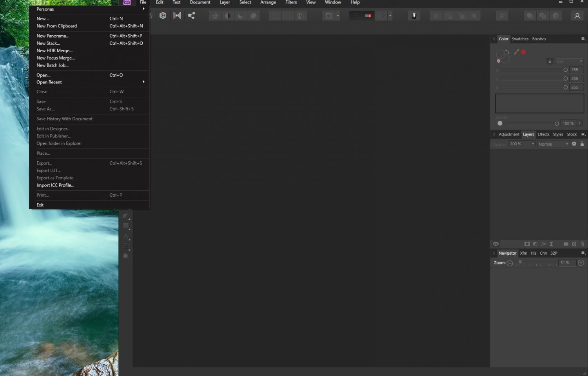Open the layer blend mode dropdown

(553, 144)
